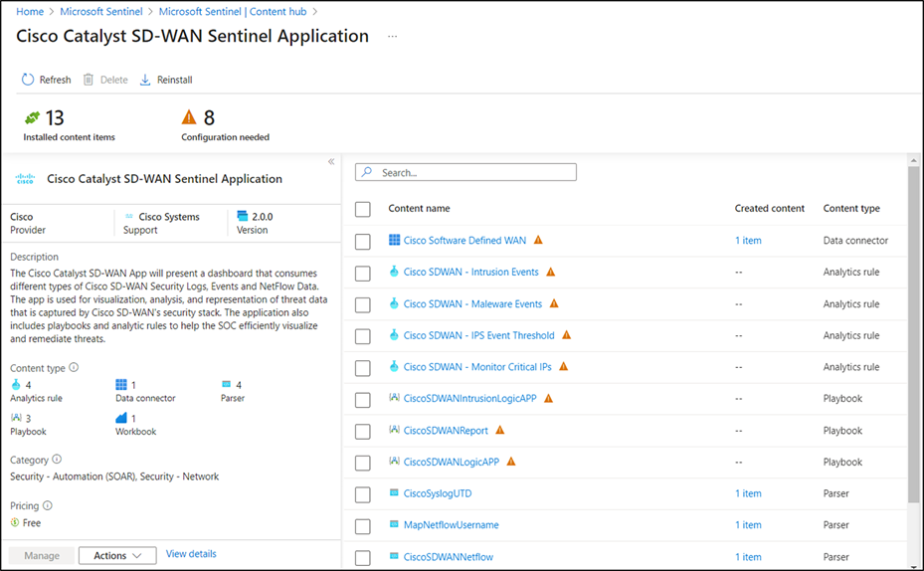Click the Workbook chart icon under Content type
Viewport: 924px width, 571px height.
[120, 418]
